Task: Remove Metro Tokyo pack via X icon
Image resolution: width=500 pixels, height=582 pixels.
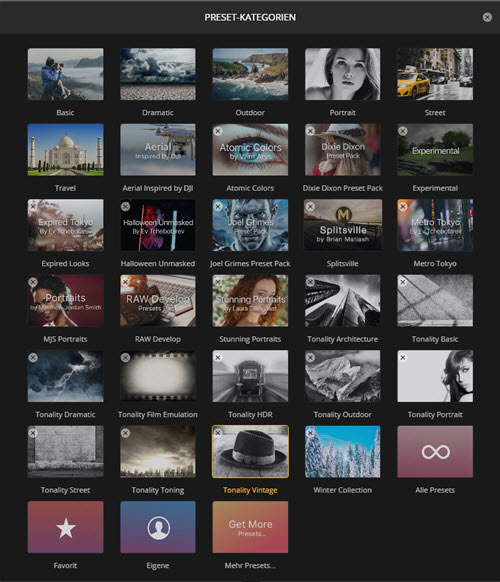Action: [x=403, y=206]
